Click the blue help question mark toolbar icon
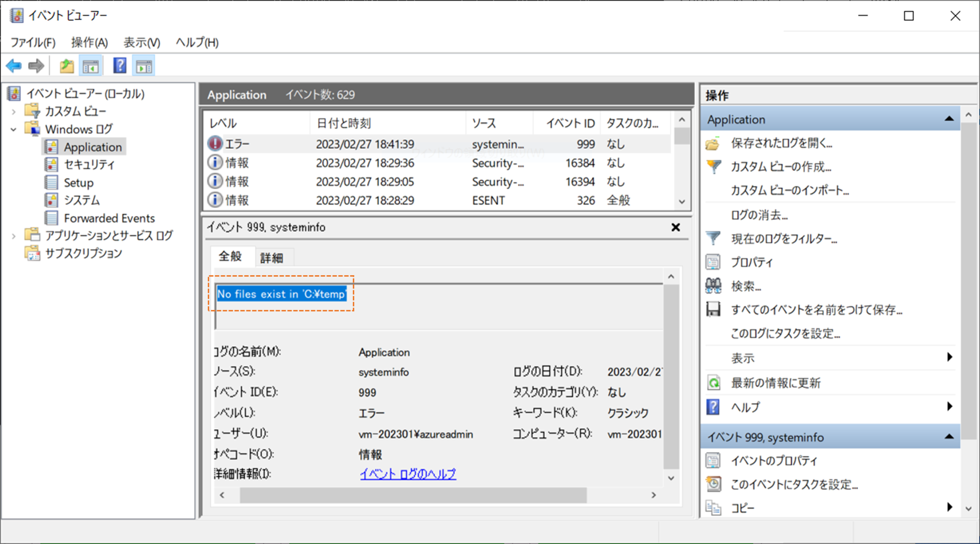 (x=120, y=66)
